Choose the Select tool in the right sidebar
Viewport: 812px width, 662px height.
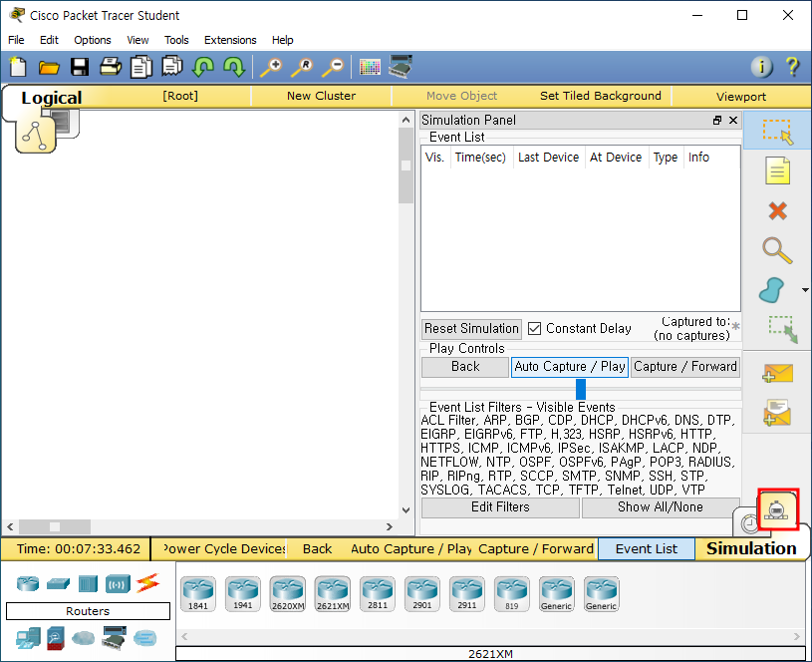click(777, 131)
